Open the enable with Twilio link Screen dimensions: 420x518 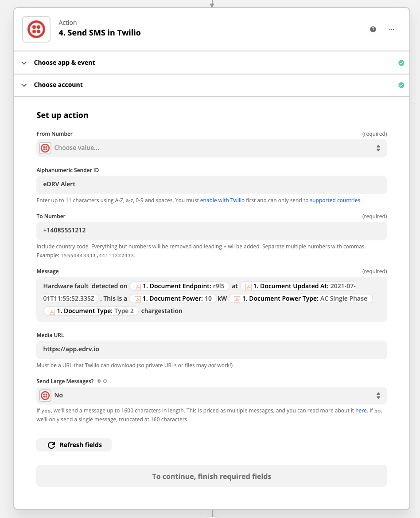[x=222, y=200]
